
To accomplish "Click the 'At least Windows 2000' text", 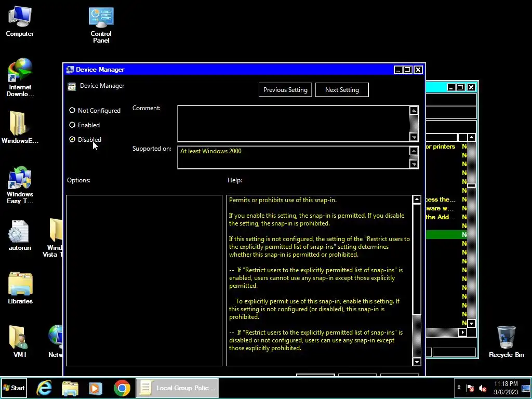I will point(211,151).
